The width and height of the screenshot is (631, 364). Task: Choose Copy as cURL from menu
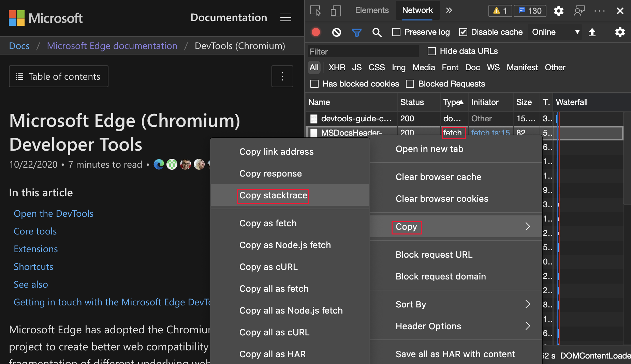268,267
